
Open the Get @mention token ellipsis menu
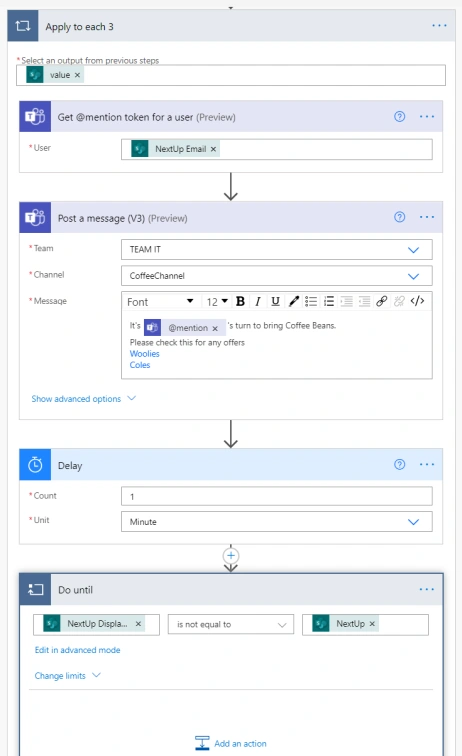pos(426,117)
